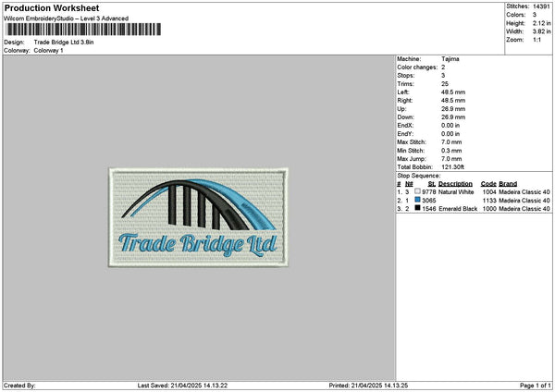Click the 'Description' column header
This screenshot has width=555, height=392.
(455, 184)
